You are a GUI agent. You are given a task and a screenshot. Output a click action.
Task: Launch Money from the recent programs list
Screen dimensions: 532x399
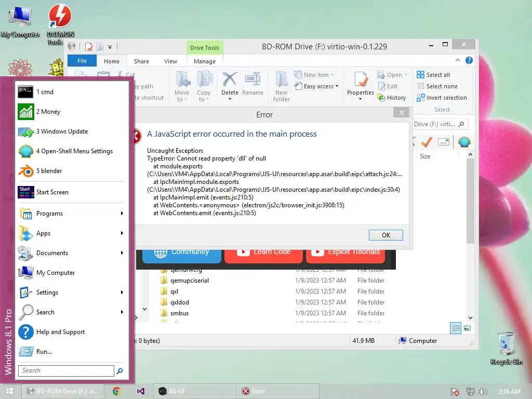pos(72,112)
